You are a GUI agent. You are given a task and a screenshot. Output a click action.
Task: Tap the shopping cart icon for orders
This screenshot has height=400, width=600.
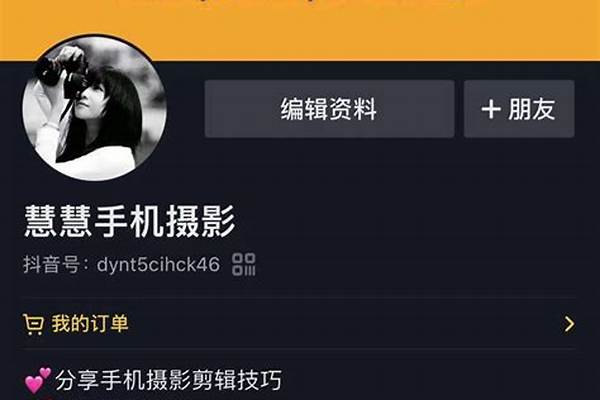(x=33, y=324)
